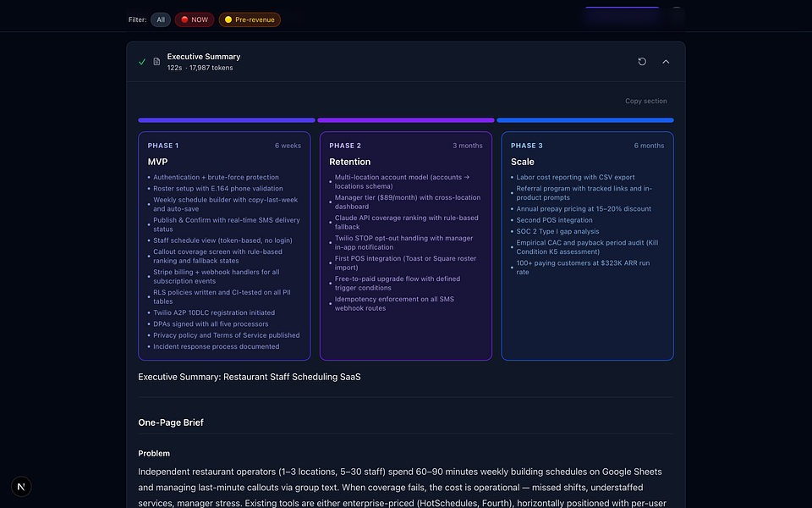
Task: Toggle the Pre-revenue filter pill
Action: (x=250, y=19)
